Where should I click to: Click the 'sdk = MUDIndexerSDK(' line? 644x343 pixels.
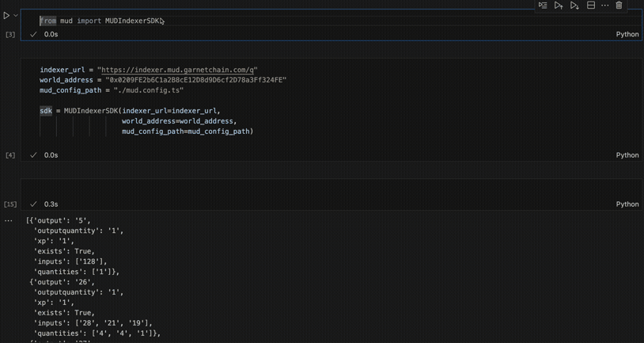click(130, 111)
